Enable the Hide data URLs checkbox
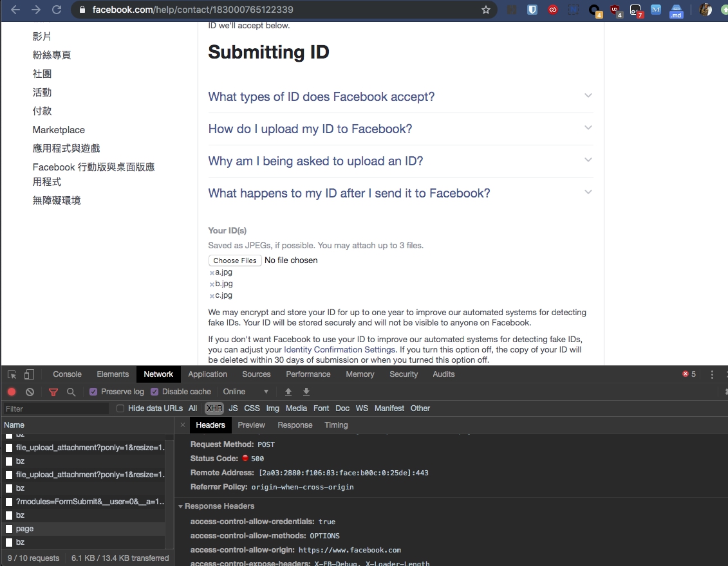The height and width of the screenshot is (566, 728). [120, 408]
